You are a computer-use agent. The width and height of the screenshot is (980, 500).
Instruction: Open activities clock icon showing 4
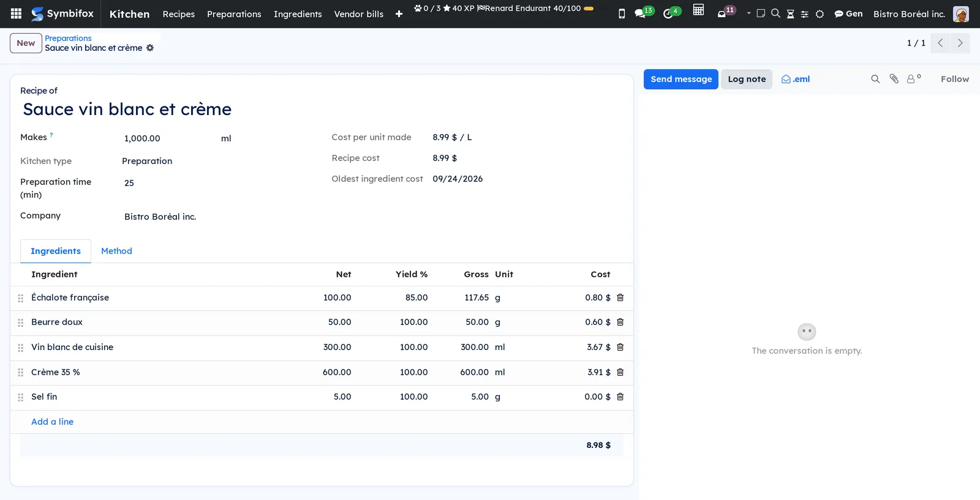click(x=671, y=13)
